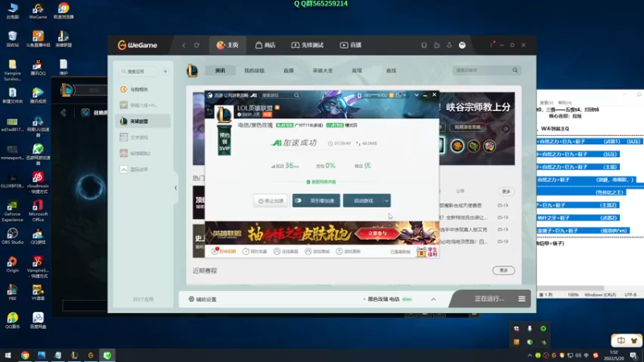Collapse the WeGame sidebar with the chevron
644x362 pixels.
(175, 188)
